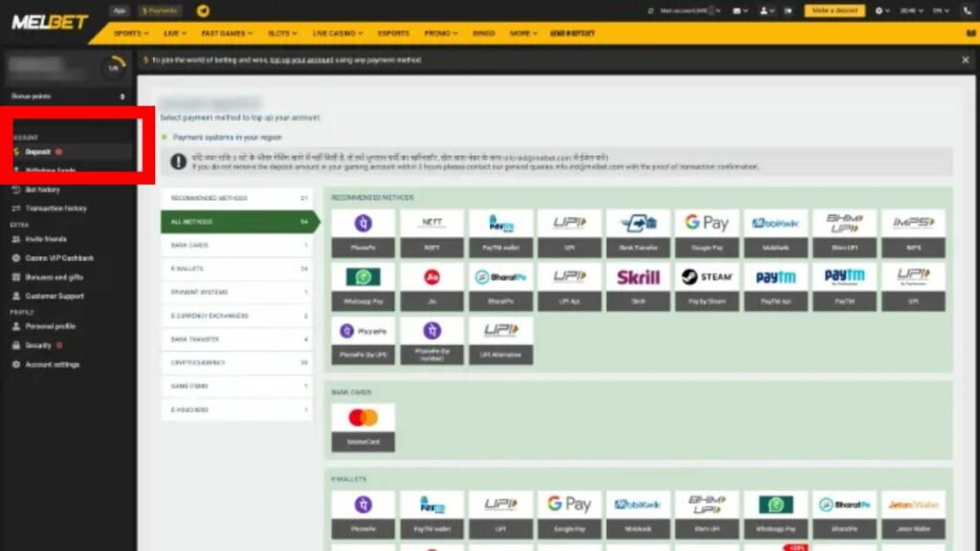Select the IMPS payment method
This screenshot has width=980, height=551.
[x=913, y=233]
